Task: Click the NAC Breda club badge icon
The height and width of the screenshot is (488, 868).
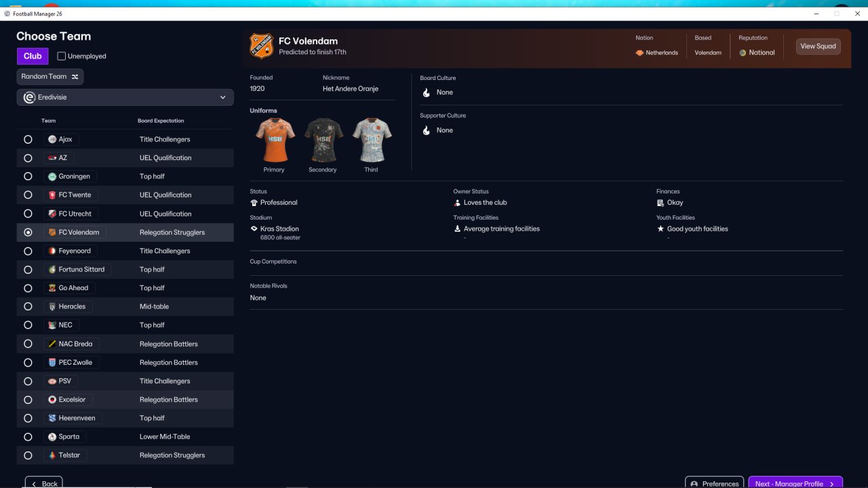Action: (x=52, y=344)
